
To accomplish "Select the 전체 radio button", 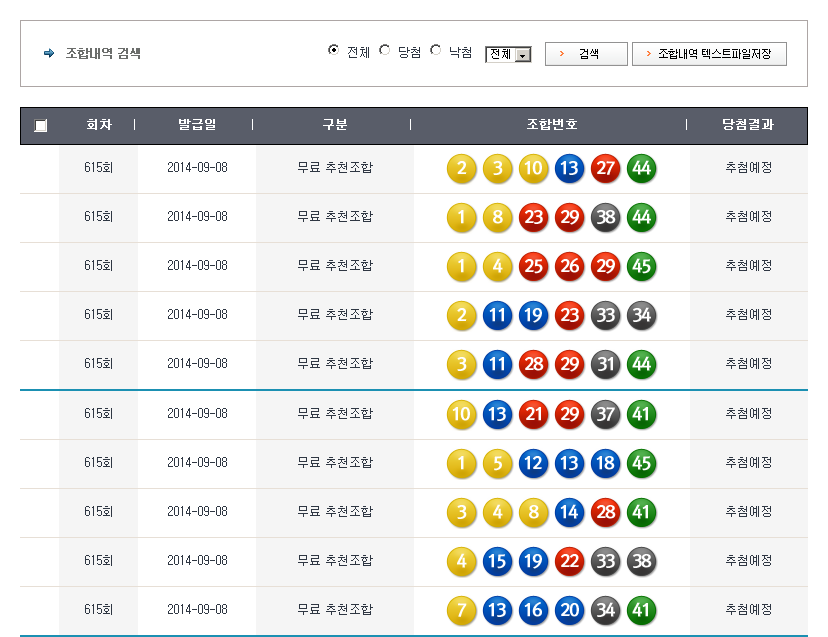I will tap(334, 51).
